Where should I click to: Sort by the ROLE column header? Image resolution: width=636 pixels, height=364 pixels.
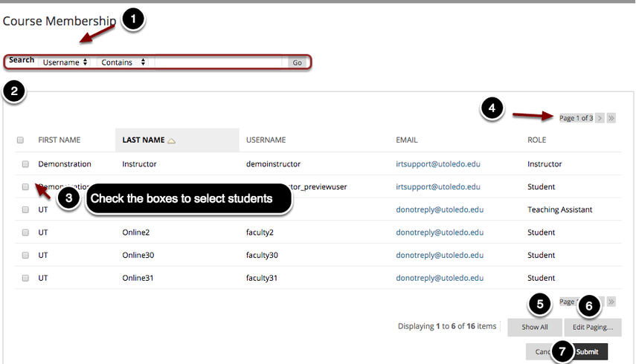[x=536, y=140]
